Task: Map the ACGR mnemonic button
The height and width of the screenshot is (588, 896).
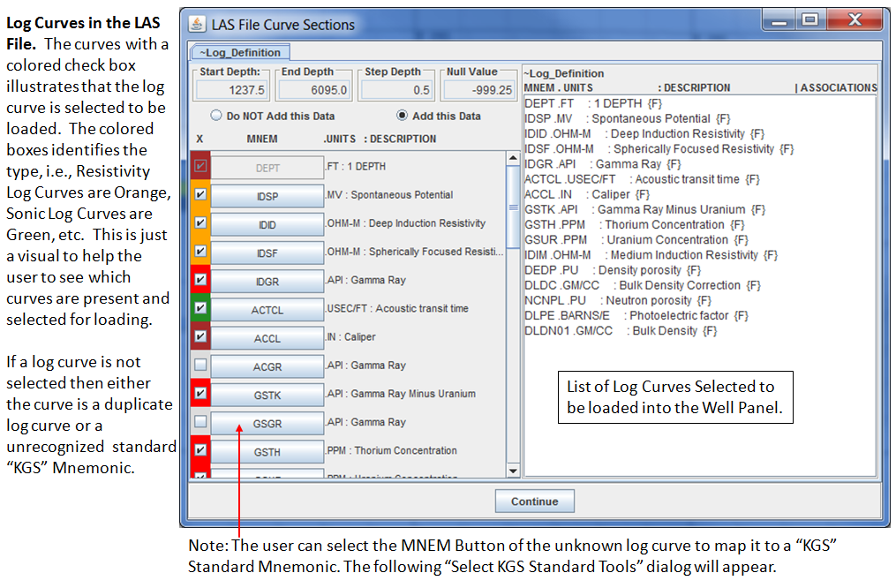Action: point(267,366)
